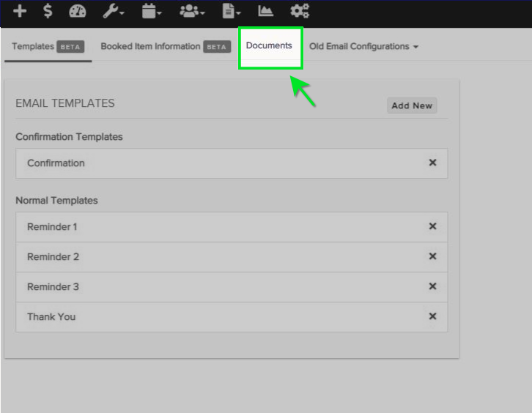This screenshot has width=532, height=413.
Task: Open the Reminder 2 template
Action: click(x=232, y=257)
